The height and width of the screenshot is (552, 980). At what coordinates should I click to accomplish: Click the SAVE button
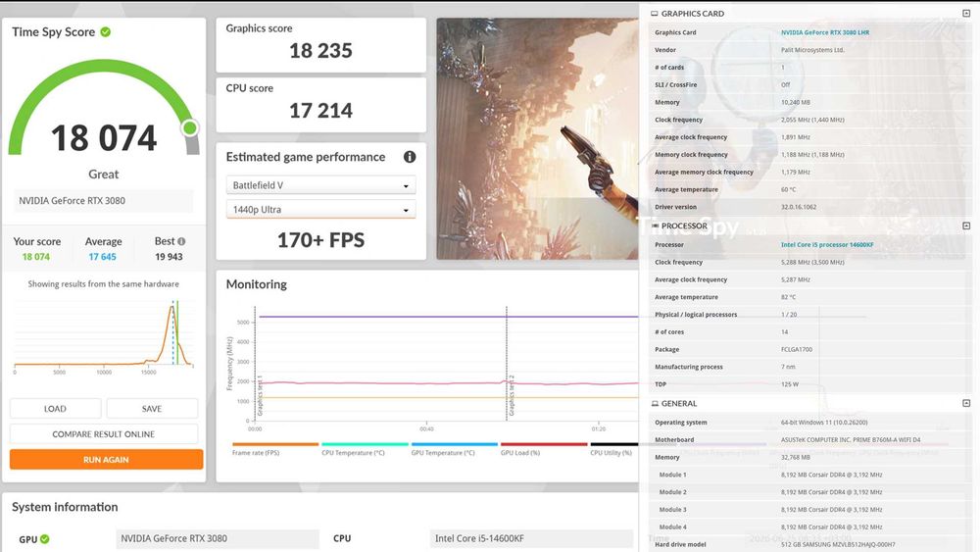[x=152, y=408]
